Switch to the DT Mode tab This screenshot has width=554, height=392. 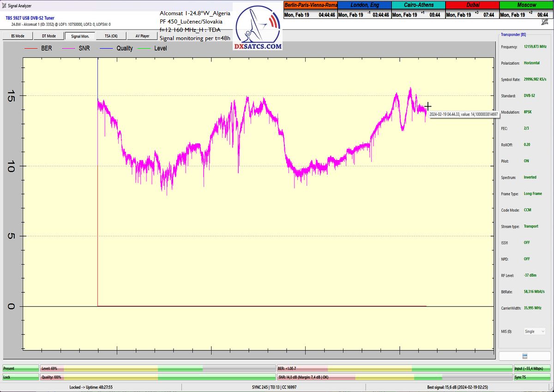coord(48,36)
